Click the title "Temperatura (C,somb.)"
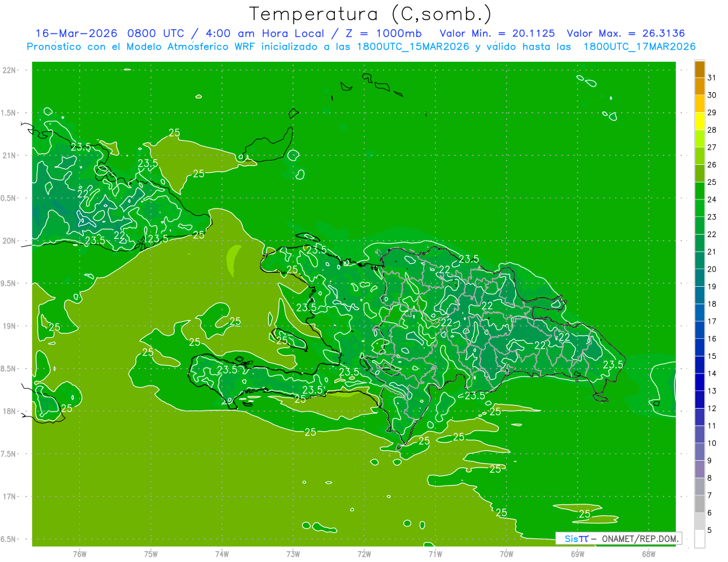 point(371,15)
